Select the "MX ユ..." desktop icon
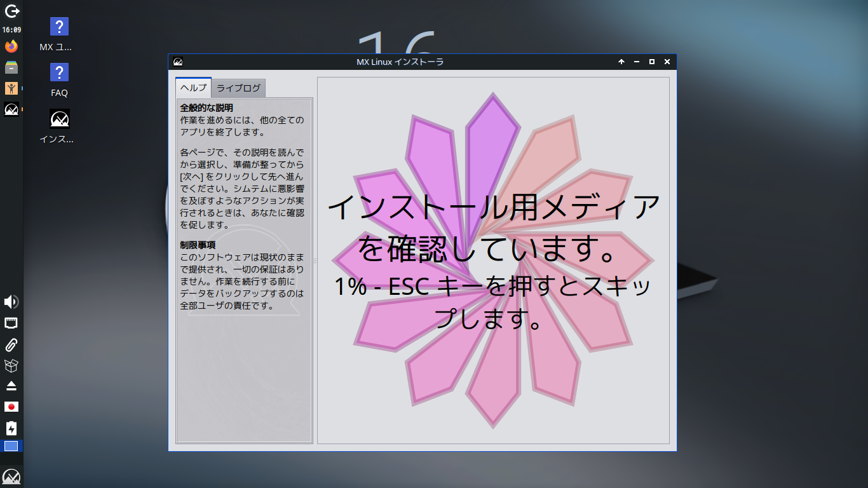Viewport: 868px width, 488px height. click(x=59, y=34)
